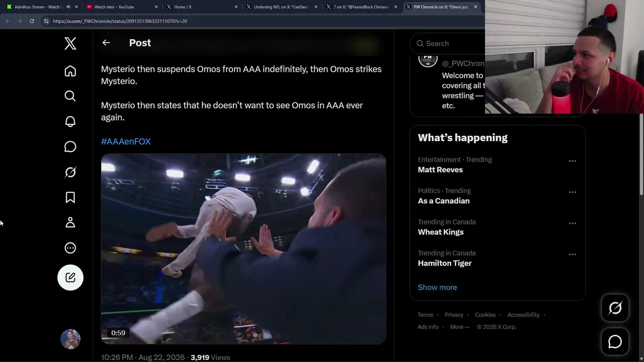Open the PW Chronicle profile avatar
644x362 pixels.
click(x=428, y=59)
